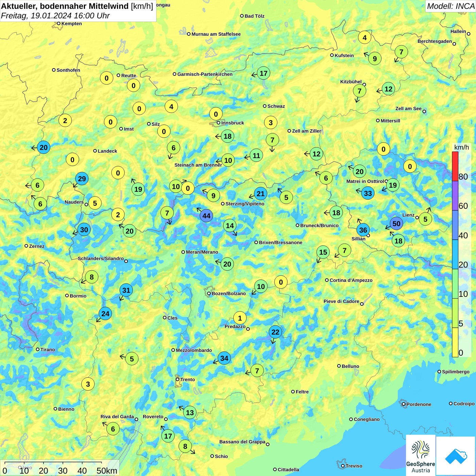Click the Bassano del Grappa label
The height and width of the screenshot is (476, 476).
click(x=242, y=442)
